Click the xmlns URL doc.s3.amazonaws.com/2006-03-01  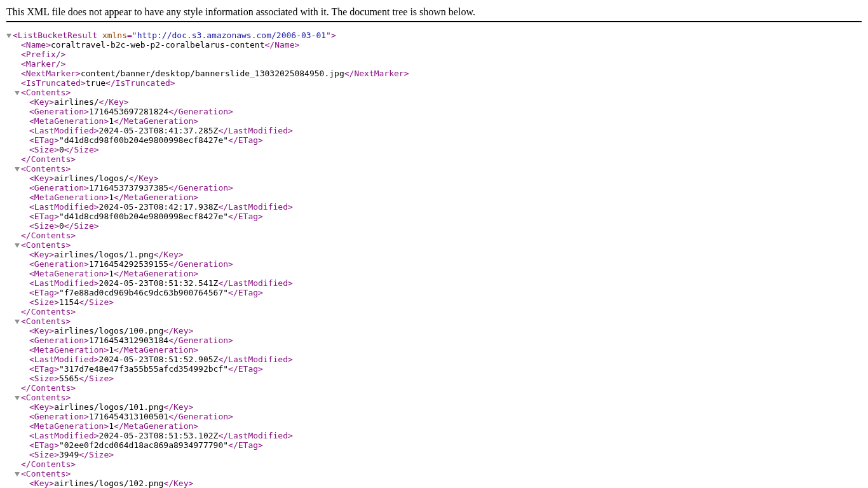[x=231, y=36]
